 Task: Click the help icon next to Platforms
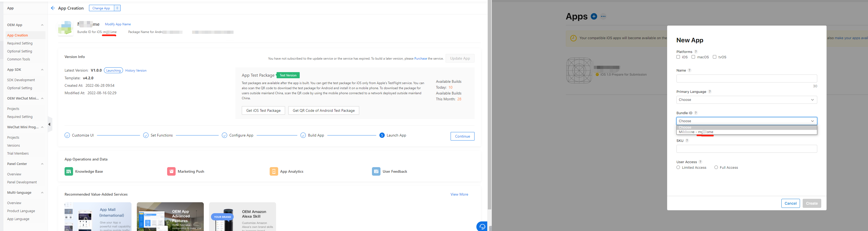tap(696, 52)
